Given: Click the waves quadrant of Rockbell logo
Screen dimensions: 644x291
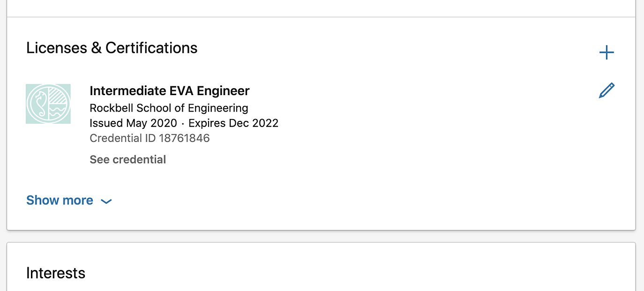Looking at the screenshot, I should coord(58,112).
